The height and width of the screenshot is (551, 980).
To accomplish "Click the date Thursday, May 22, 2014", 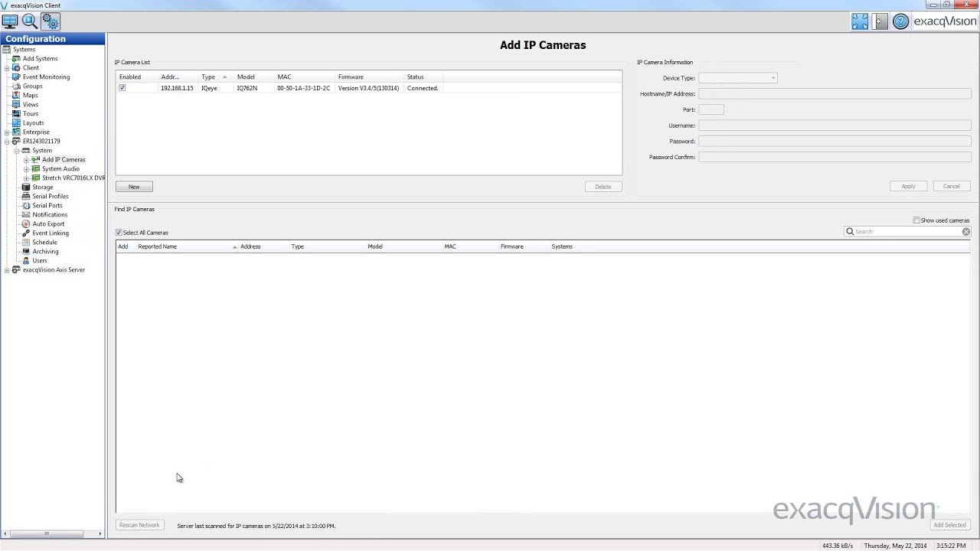I will tap(895, 546).
